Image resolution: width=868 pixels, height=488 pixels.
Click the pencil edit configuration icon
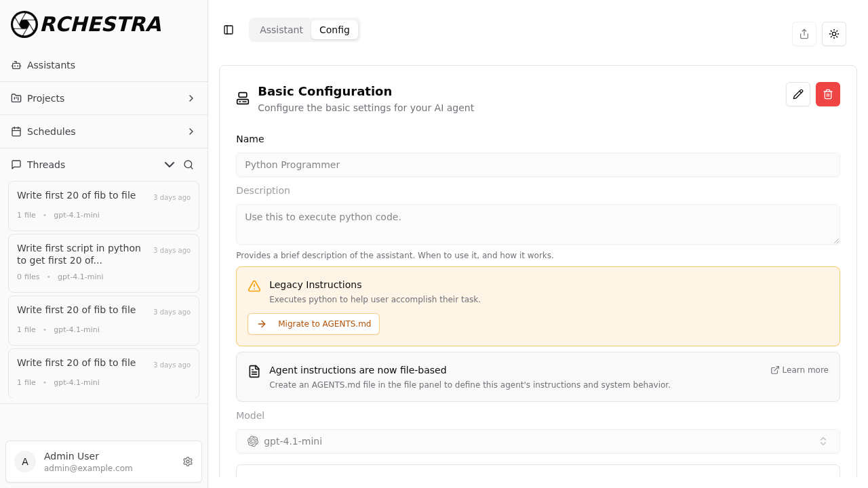(798, 94)
